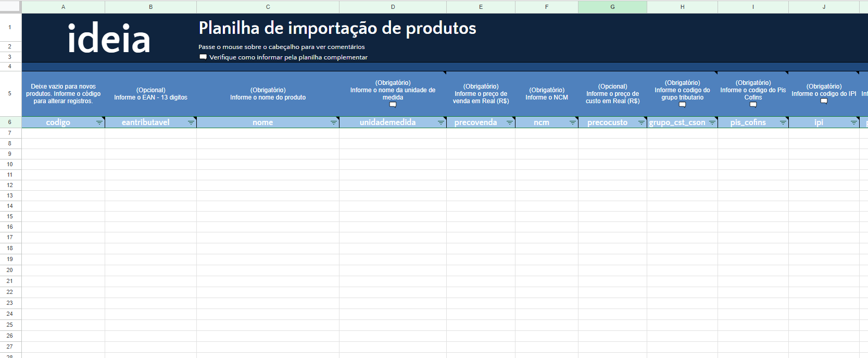Select row 7 header
The height and width of the screenshot is (358, 868).
10,133
